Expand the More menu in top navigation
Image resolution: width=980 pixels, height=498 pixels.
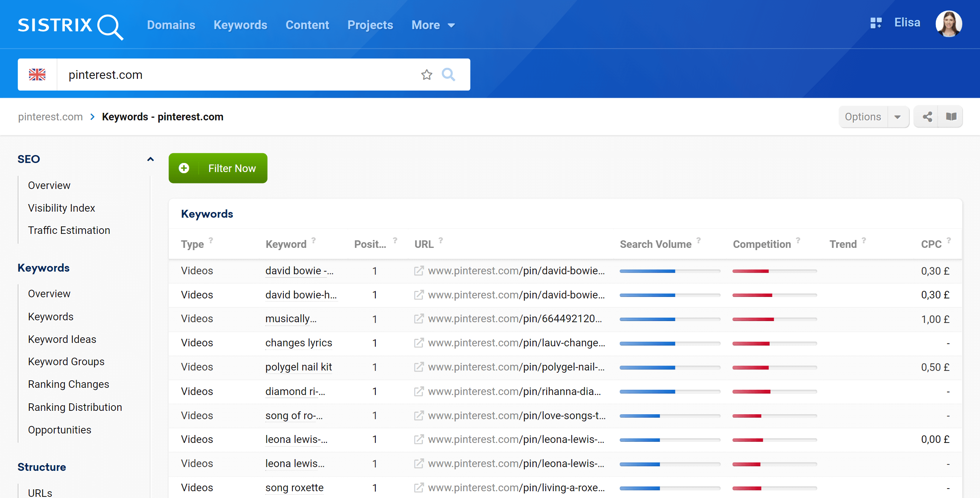click(433, 25)
